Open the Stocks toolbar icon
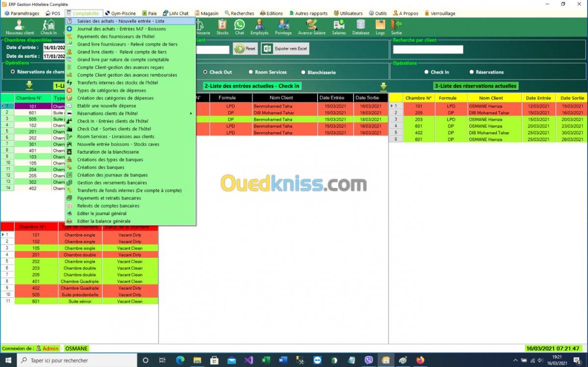The height and width of the screenshot is (367, 588). [x=222, y=26]
